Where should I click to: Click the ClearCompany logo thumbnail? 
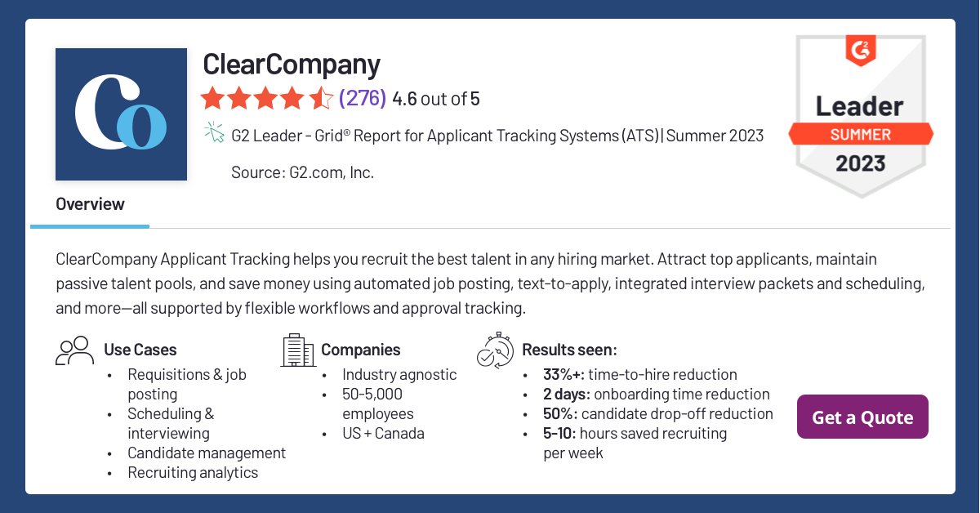click(x=121, y=114)
